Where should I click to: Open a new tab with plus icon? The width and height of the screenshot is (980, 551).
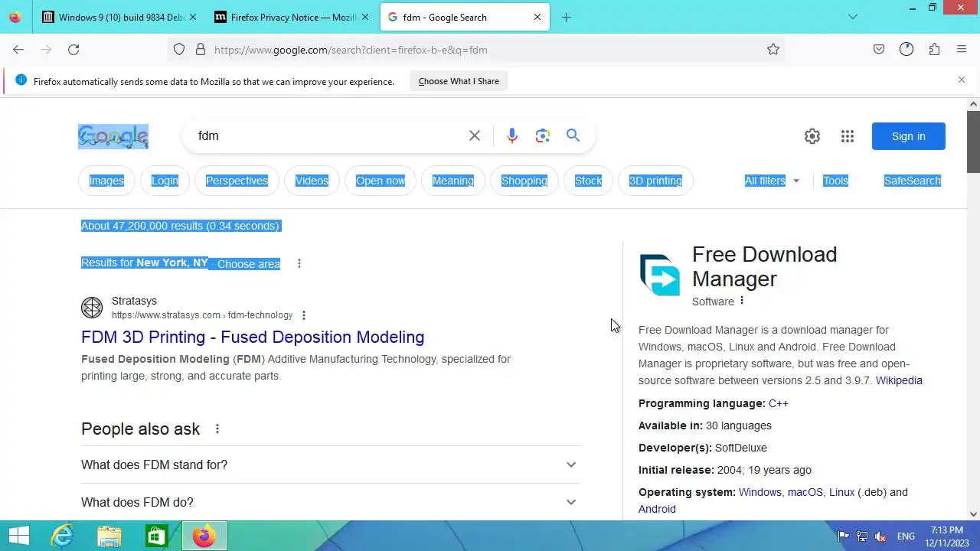click(x=567, y=17)
